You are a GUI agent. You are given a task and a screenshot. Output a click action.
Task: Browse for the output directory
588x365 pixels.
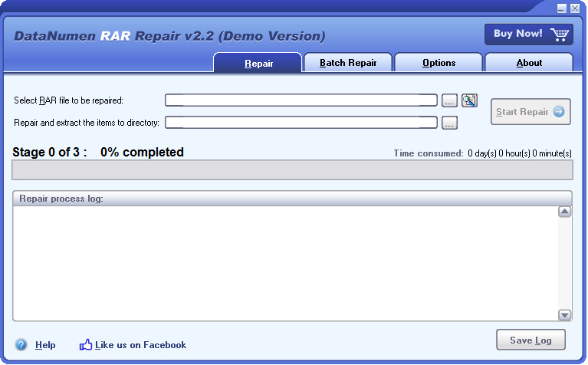pos(449,123)
